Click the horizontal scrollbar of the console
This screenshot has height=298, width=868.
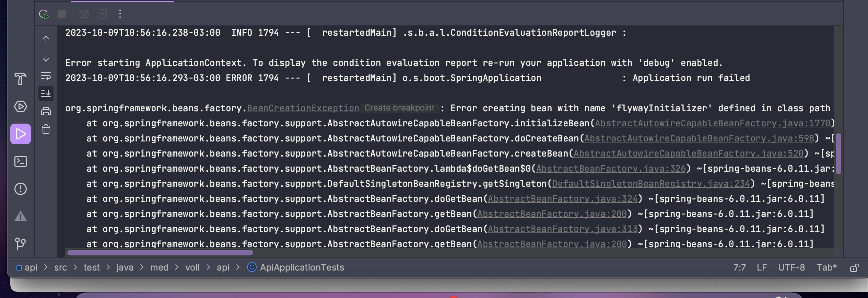pos(160,253)
